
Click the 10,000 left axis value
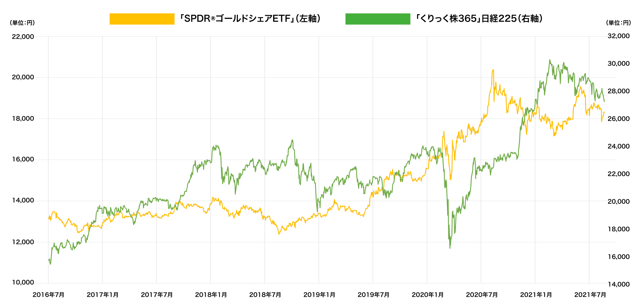pos(23,283)
